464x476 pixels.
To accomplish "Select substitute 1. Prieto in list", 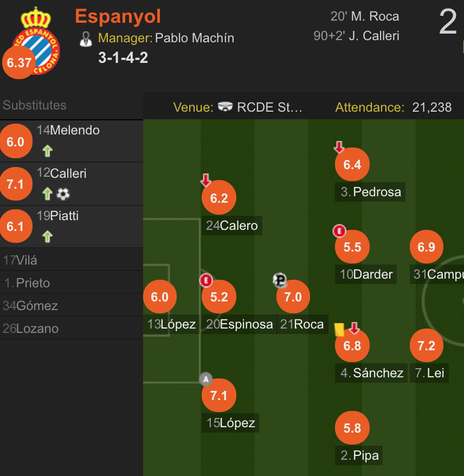I will pos(72,283).
